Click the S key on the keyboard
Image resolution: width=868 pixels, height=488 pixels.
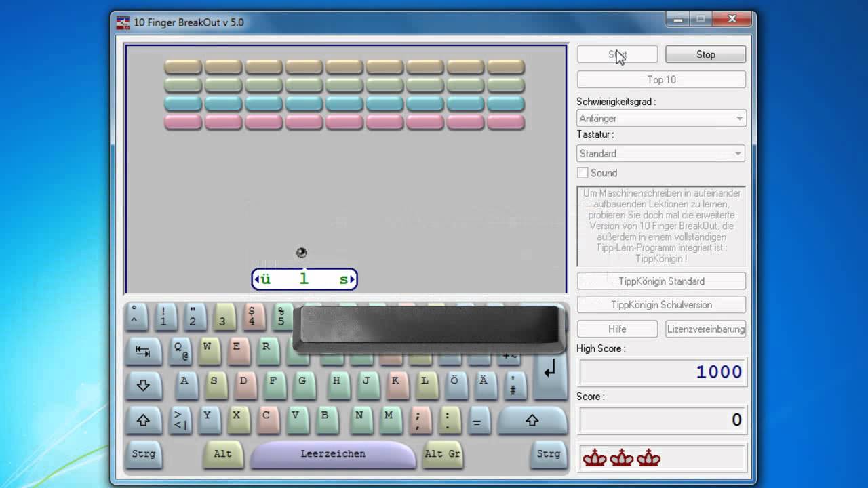215,385
